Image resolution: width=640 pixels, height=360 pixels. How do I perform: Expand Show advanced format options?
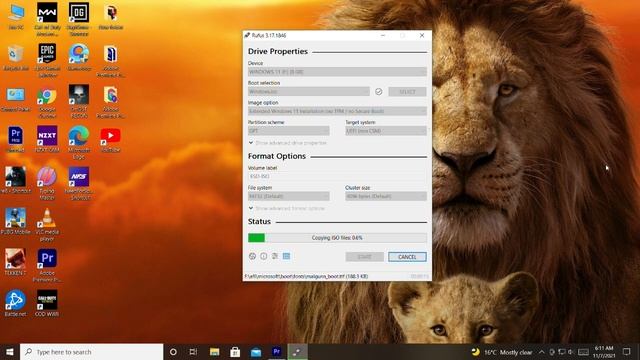(x=287, y=209)
